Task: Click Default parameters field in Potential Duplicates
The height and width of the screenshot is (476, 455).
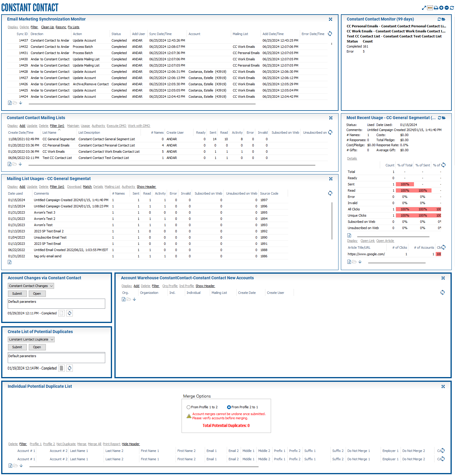Action: click(56, 358)
